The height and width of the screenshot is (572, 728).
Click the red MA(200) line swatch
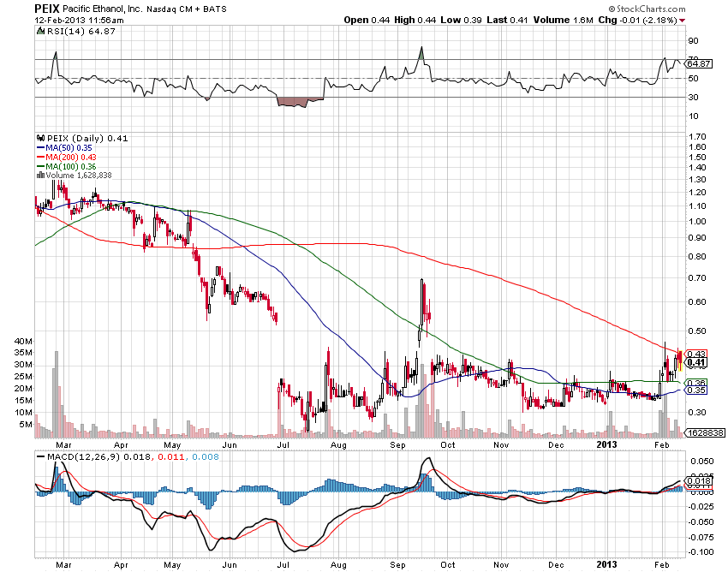pos(39,157)
